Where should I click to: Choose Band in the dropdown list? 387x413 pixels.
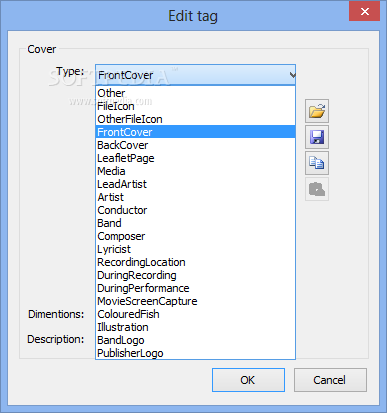click(195, 223)
